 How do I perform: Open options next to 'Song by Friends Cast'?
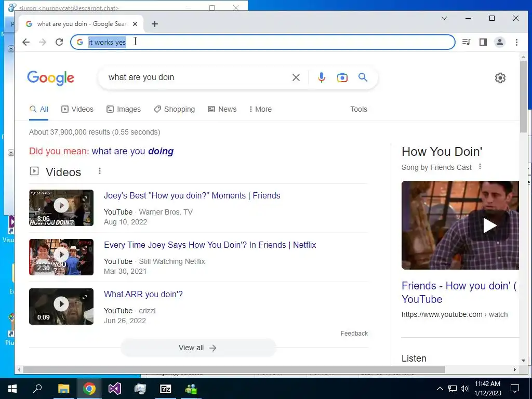click(480, 167)
